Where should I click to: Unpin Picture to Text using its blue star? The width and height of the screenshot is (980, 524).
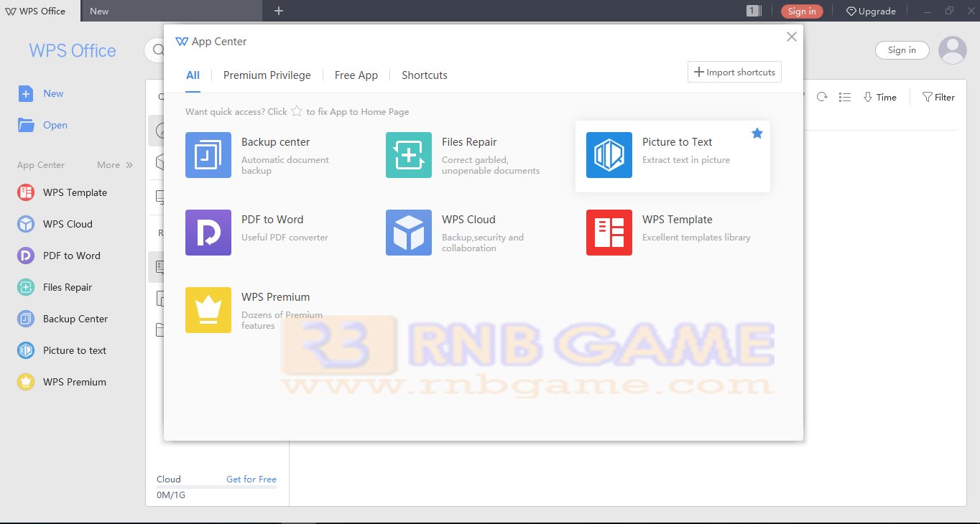coord(757,134)
